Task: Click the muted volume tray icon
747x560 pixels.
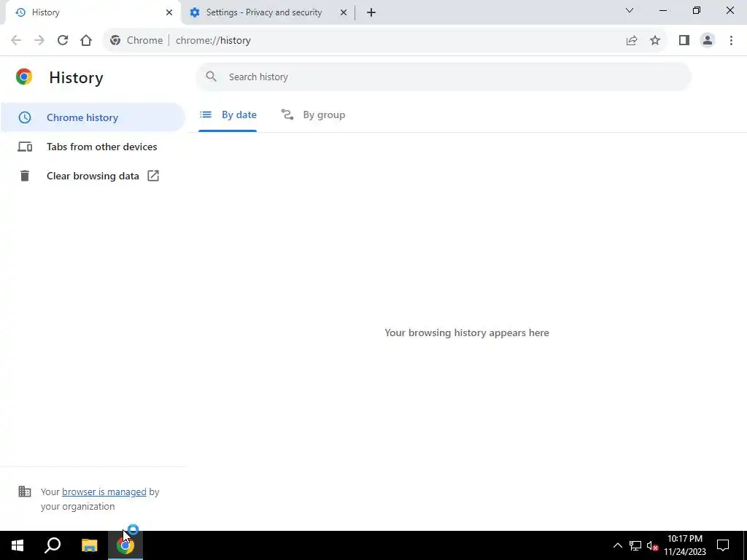Action: pyautogui.click(x=652, y=545)
